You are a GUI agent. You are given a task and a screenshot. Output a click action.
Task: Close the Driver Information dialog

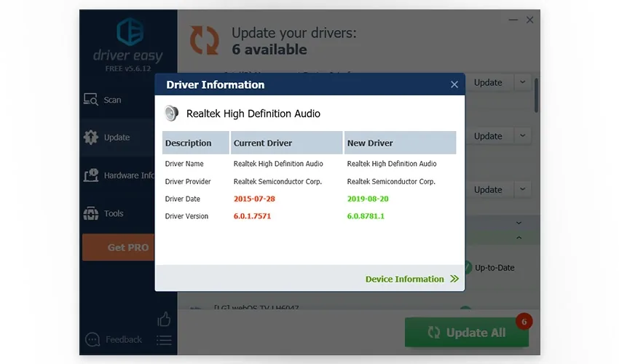[x=454, y=84]
